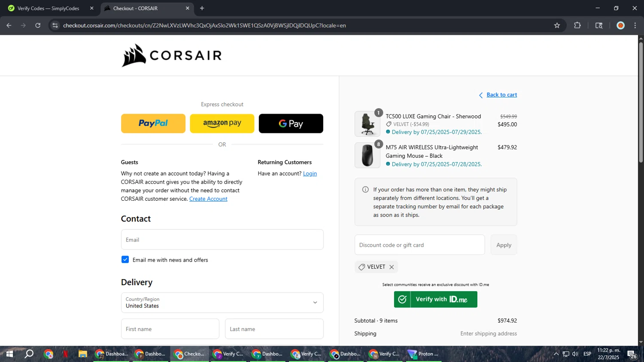Click the mouse quantity badge showing 8
Screen dimensions: 644x362
click(378, 144)
